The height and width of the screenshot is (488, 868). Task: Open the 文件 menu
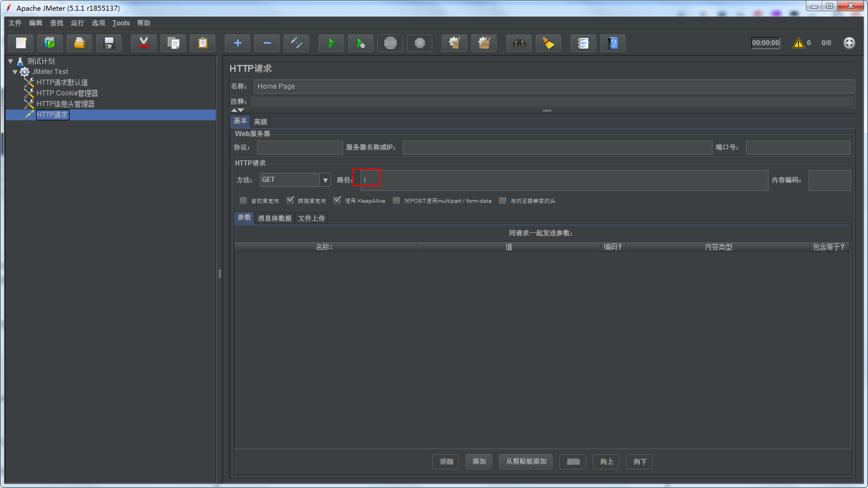coord(15,23)
